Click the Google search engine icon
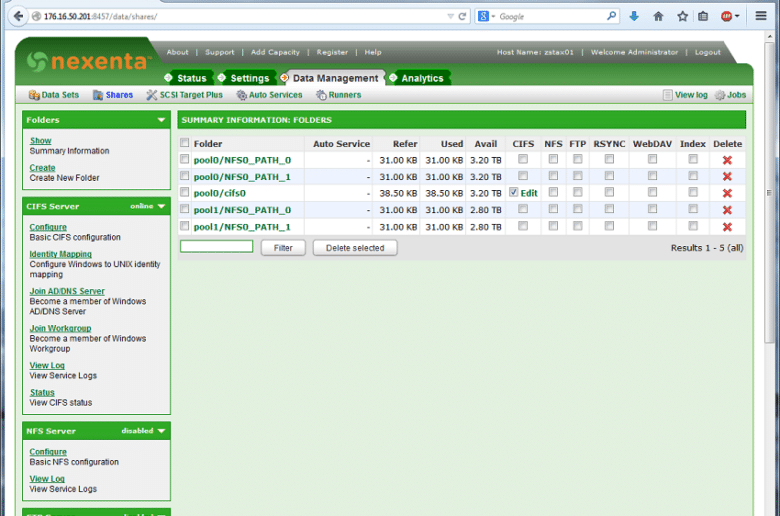The image size is (780, 516). click(x=483, y=16)
